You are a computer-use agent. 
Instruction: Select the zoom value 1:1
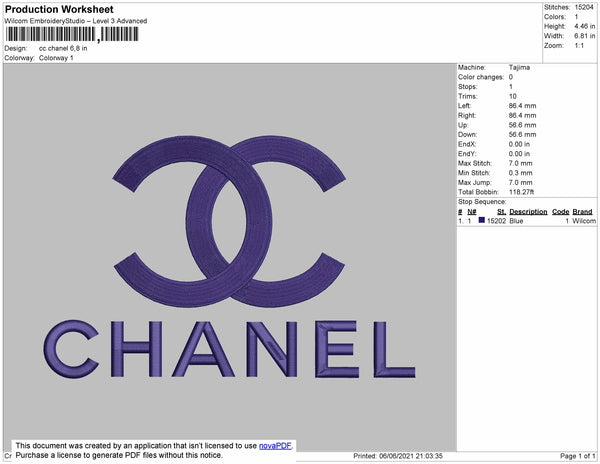pyautogui.click(x=579, y=46)
